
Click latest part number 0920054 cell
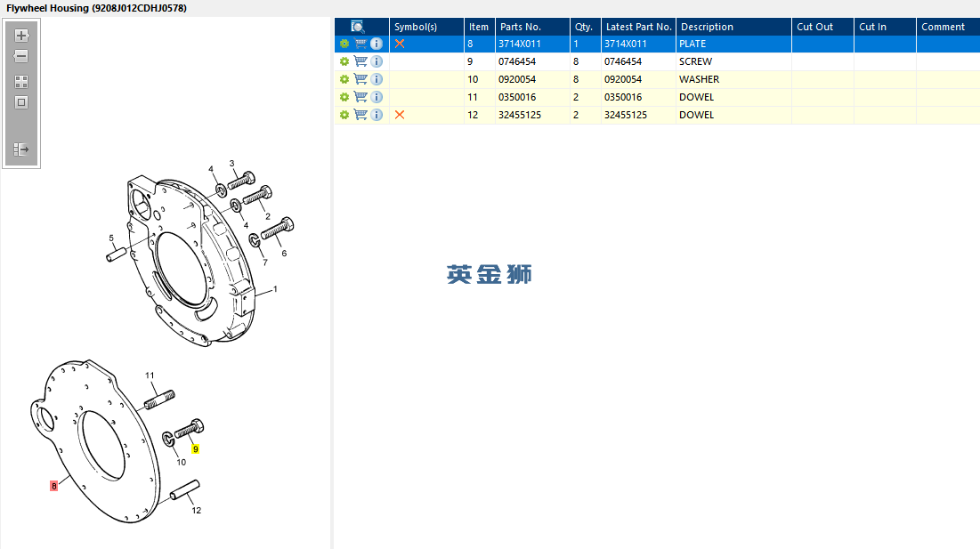point(639,79)
